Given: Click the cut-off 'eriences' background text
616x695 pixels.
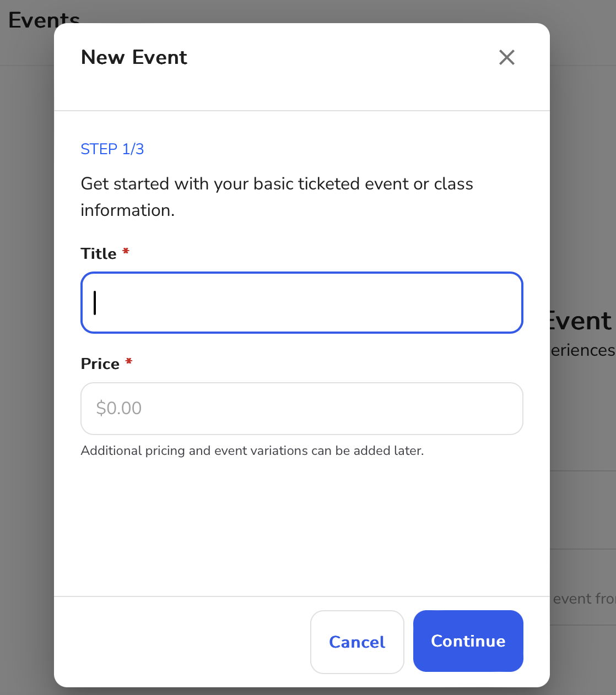Looking at the screenshot, I should click(582, 350).
